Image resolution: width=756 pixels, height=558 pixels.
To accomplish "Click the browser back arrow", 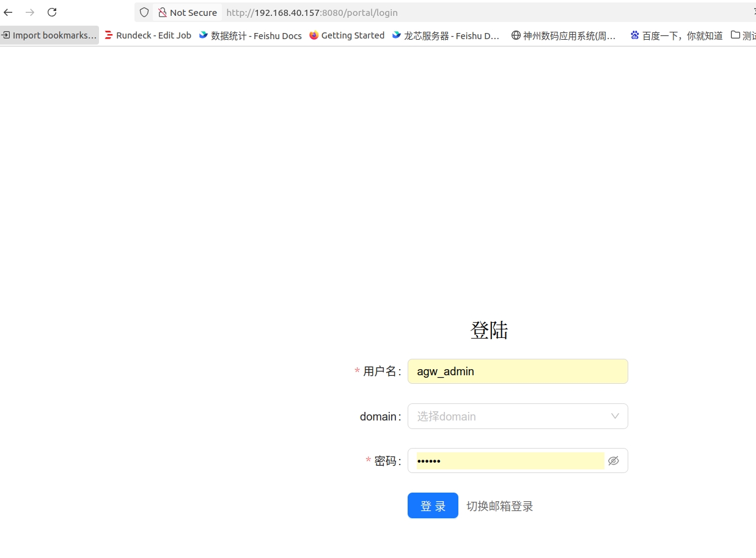I will (9, 12).
